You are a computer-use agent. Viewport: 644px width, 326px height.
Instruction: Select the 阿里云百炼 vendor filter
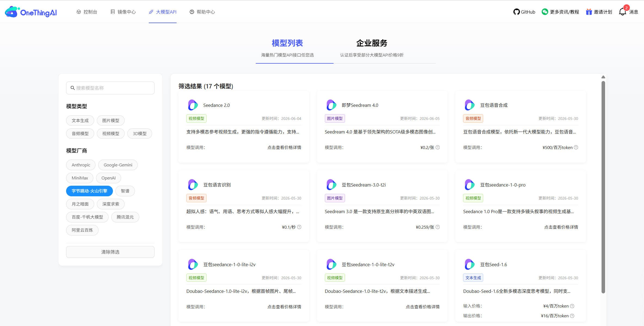coord(82,230)
